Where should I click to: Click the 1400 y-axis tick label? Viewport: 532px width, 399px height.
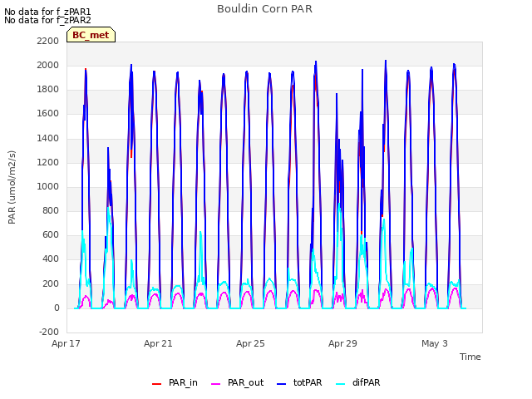tap(48, 139)
